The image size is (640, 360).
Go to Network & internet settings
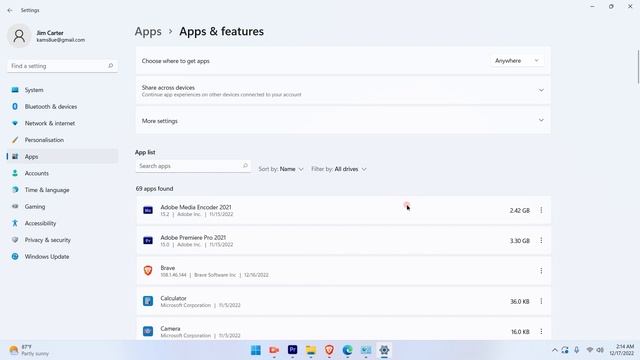point(62,123)
